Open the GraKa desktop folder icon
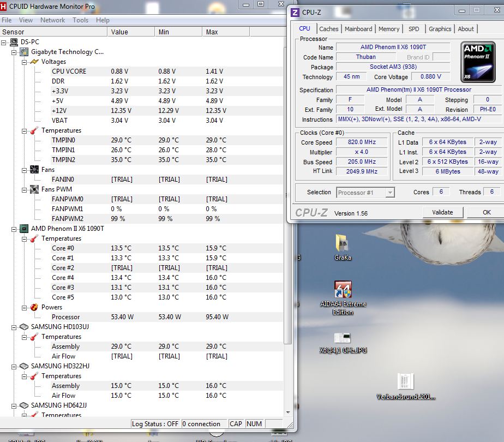 342,243
